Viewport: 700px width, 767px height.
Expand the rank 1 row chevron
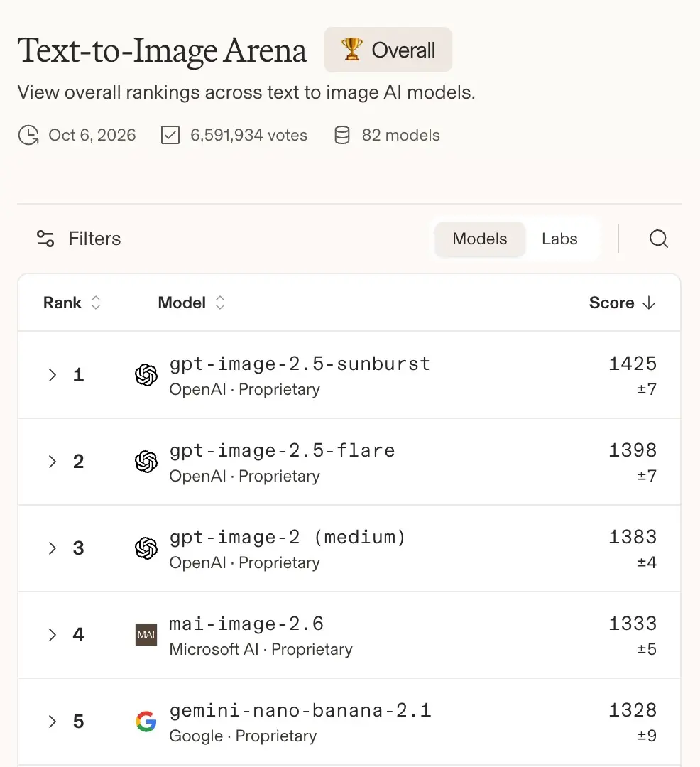pos(53,375)
